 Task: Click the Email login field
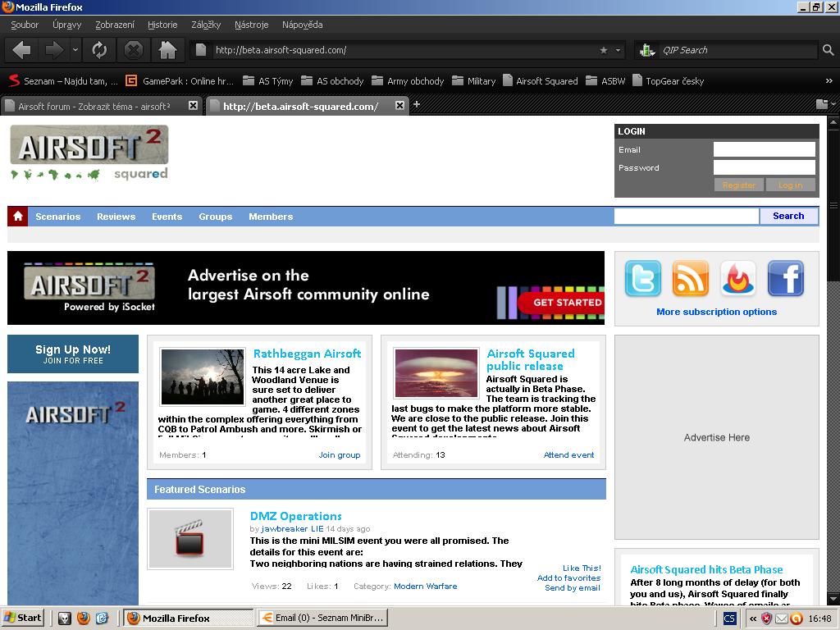(x=764, y=149)
